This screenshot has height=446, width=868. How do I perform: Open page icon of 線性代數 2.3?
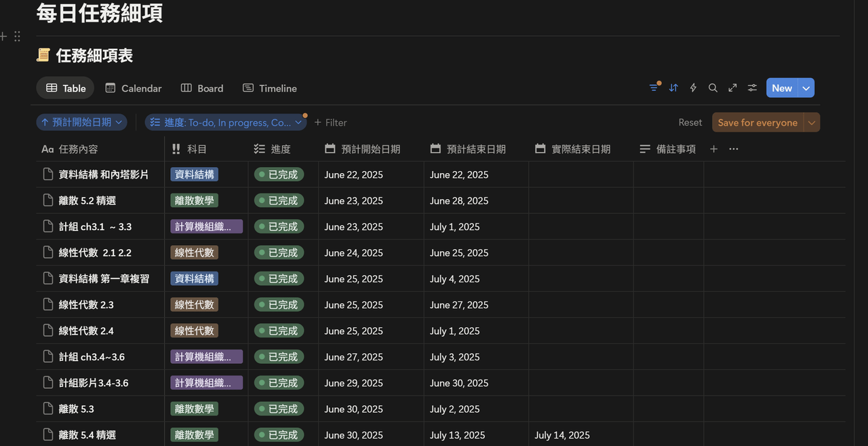[48, 304]
